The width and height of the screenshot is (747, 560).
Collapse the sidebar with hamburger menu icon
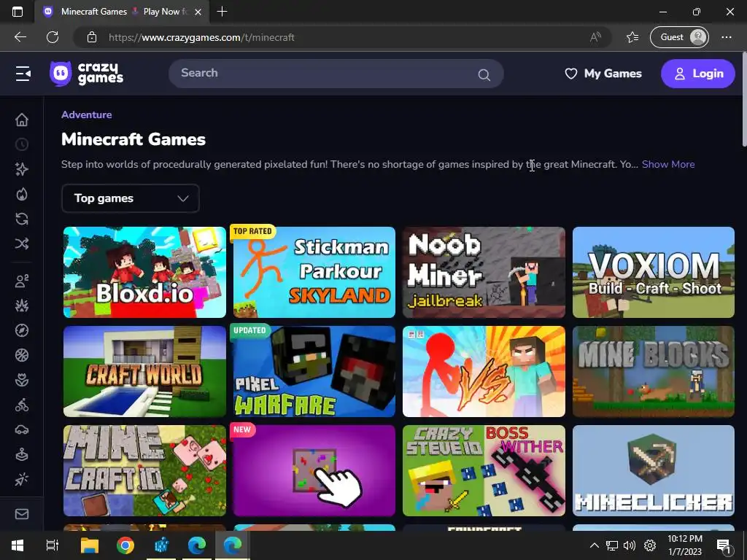(x=23, y=74)
